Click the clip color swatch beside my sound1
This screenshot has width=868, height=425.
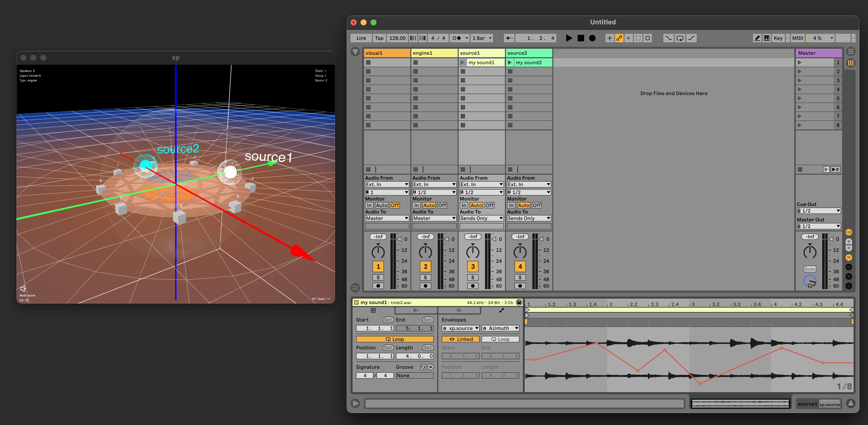356,302
